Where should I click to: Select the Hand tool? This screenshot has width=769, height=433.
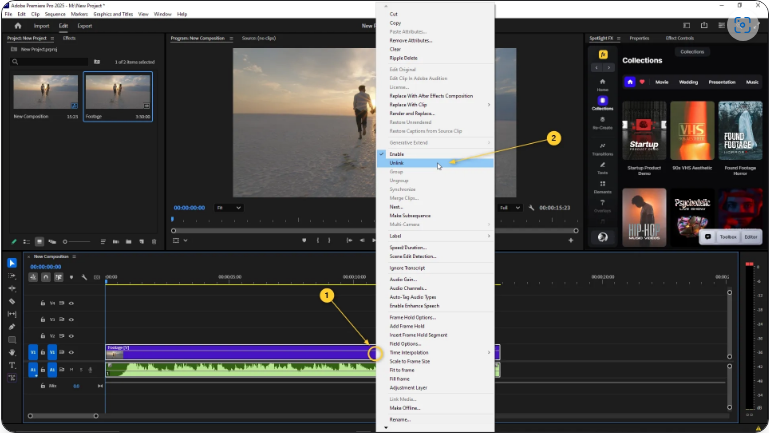tap(12, 352)
